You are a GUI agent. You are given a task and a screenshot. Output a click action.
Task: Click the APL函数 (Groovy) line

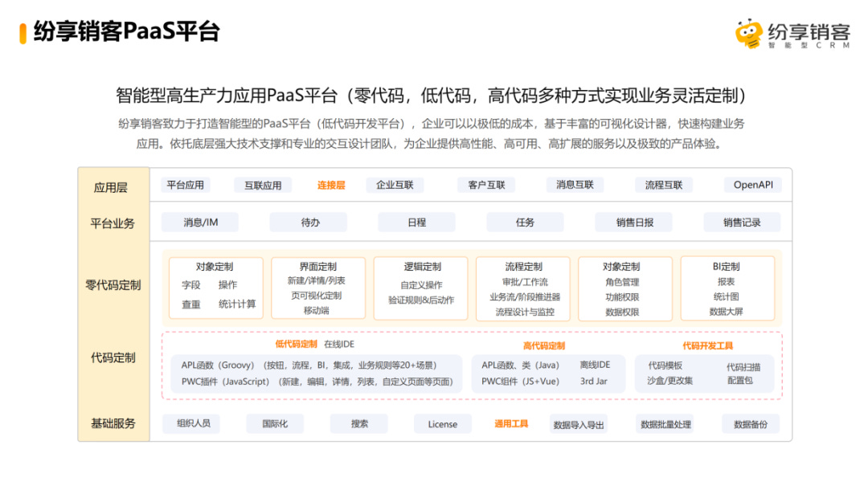[309, 365]
